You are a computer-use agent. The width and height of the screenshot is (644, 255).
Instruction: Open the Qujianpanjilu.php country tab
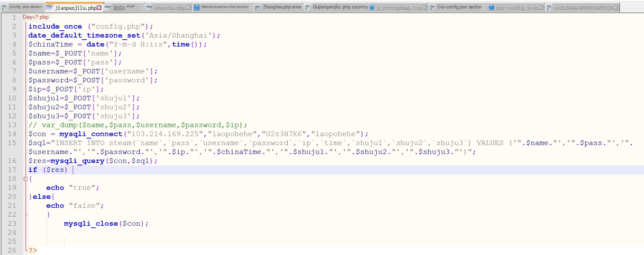(336, 7)
